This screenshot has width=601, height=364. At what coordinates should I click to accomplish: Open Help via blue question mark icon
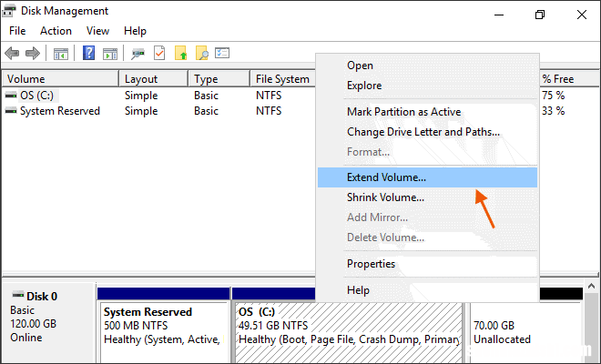click(88, 53)
